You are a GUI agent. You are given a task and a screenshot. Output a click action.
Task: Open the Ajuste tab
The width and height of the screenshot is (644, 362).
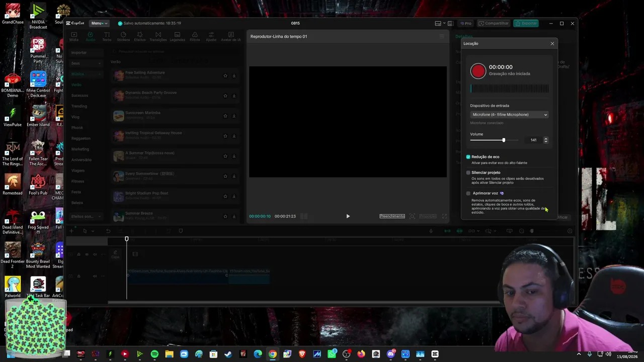[x=211, y=37]
